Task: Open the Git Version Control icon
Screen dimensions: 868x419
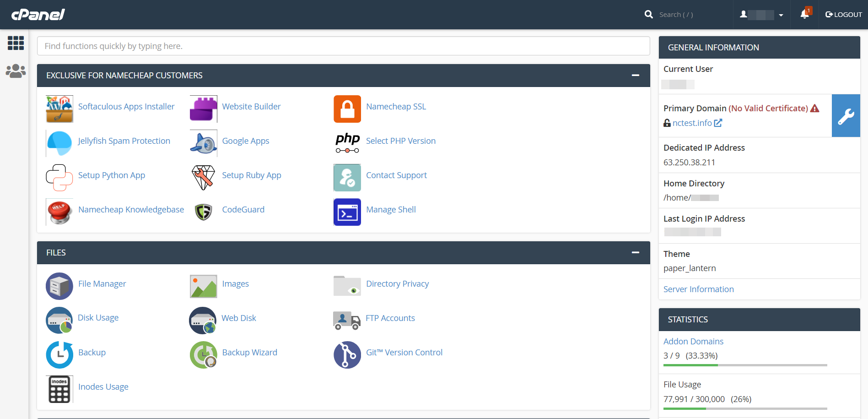Action: [x=347, y=355]
